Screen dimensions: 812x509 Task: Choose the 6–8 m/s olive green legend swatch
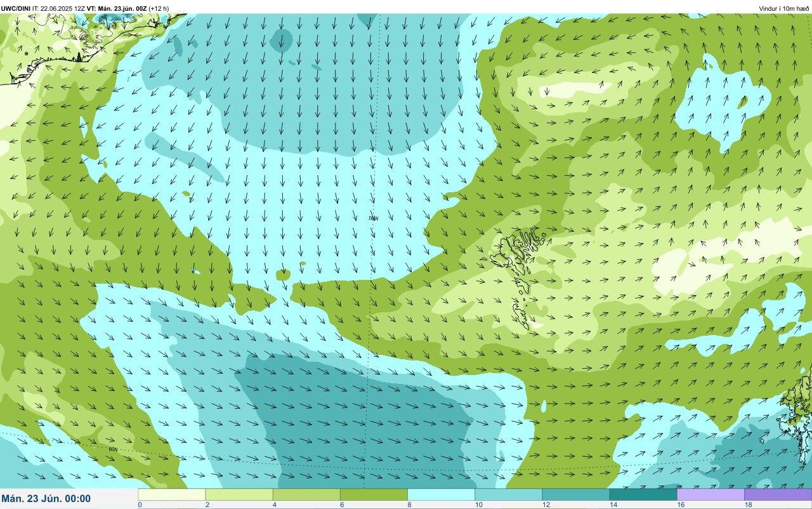click(x=374, y=494)
